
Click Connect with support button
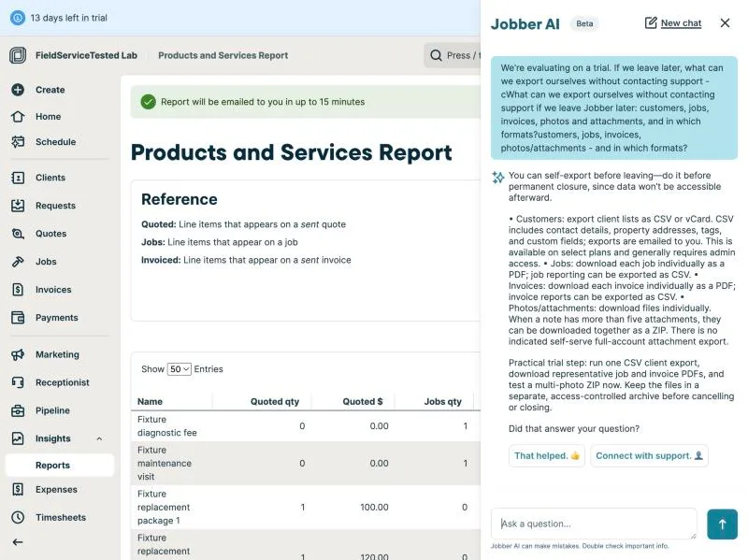[x=649, y=455]
